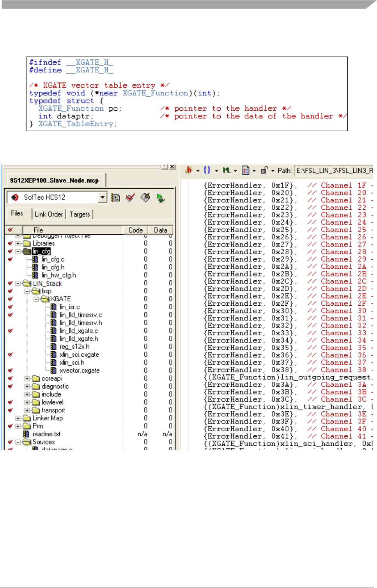Click the green Debug run icon
This screenshot has width=377, height=588.
click(x=161, y=198)
